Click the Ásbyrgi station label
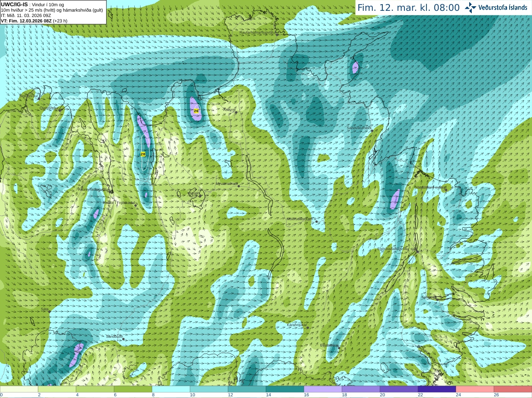The height and width of the screenshot is (398, 532). point(229,110)
